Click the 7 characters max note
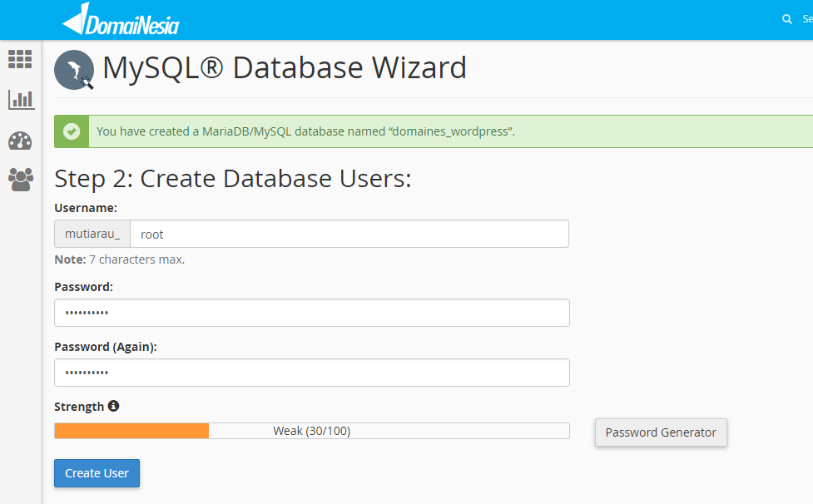Image resolution: width=813 pixels, height=504 pixels. (x=120, y=259)
